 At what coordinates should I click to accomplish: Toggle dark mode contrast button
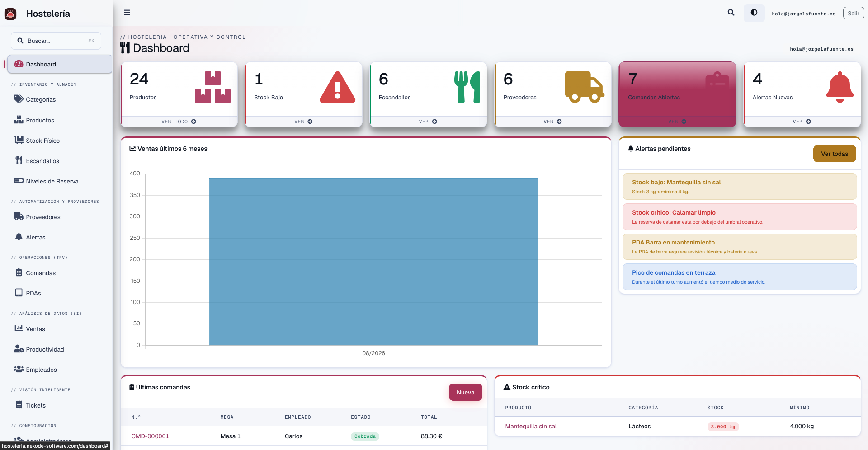754,13
